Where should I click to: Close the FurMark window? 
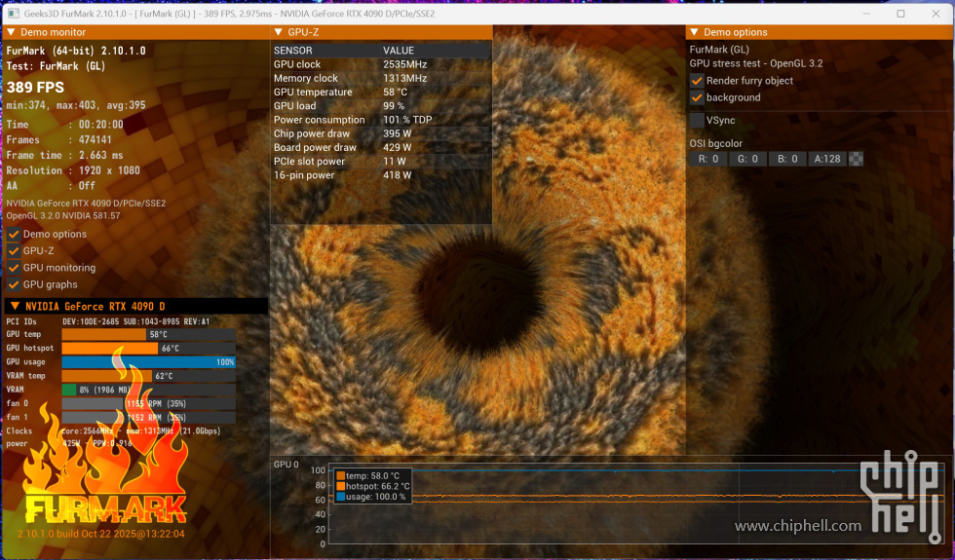[935, 14]
